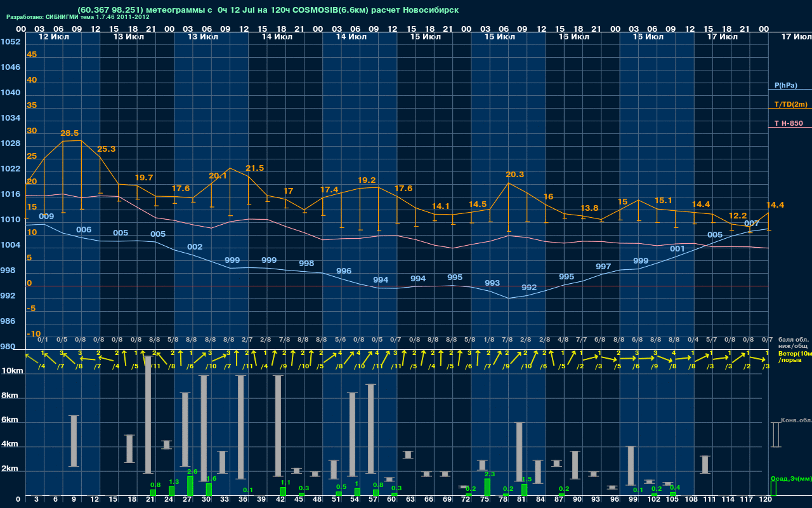Click the 19.7 temperature label
Image resolution: width=812 pixels, height=508 pixels.
click(x=144, y=177)
